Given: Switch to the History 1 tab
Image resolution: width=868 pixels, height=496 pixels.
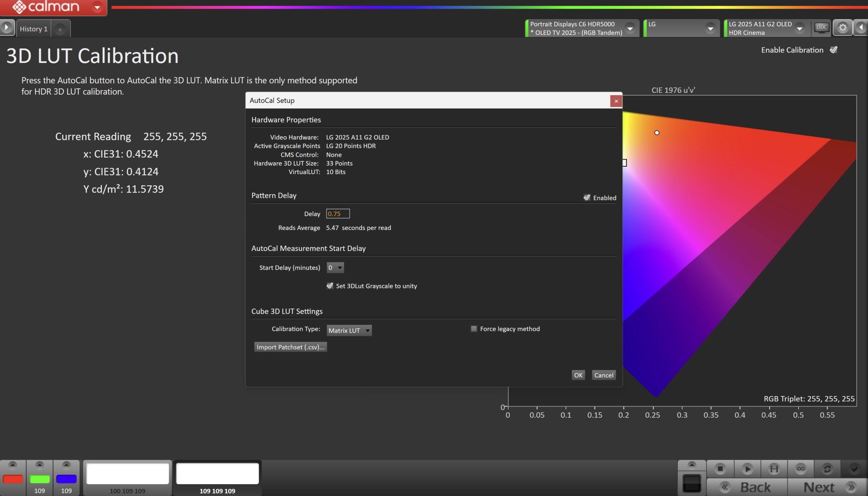Looking at the screenshot, I should 34,29.
